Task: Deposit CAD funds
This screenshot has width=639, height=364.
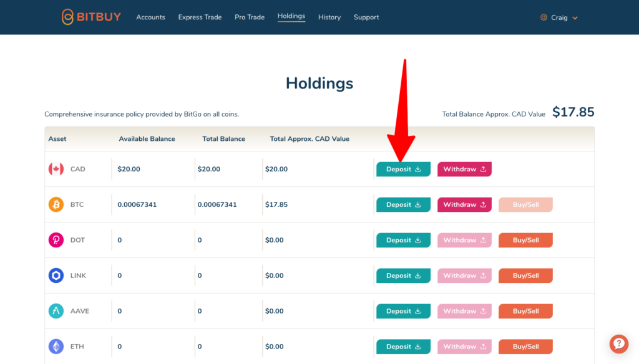Action: point(403,169)
